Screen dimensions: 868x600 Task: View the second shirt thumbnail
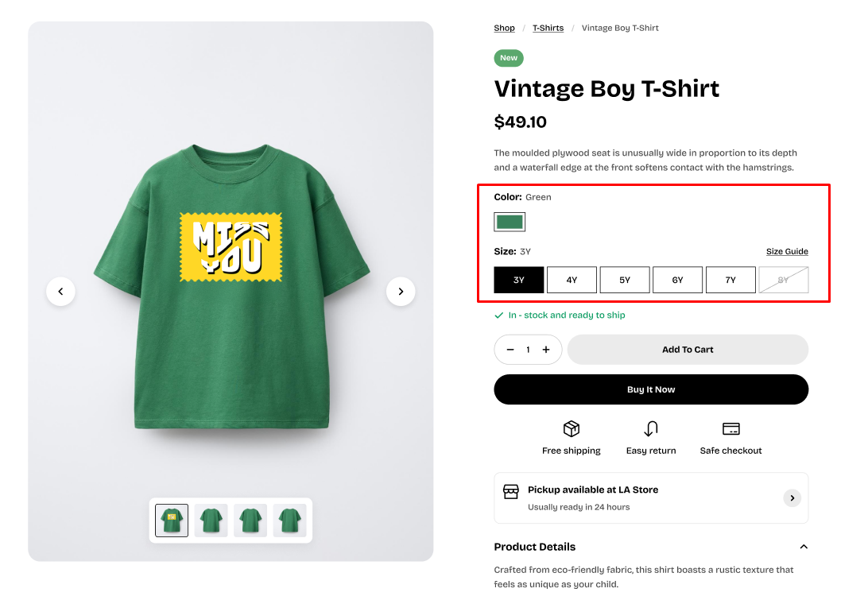click(x=211, y=521)
